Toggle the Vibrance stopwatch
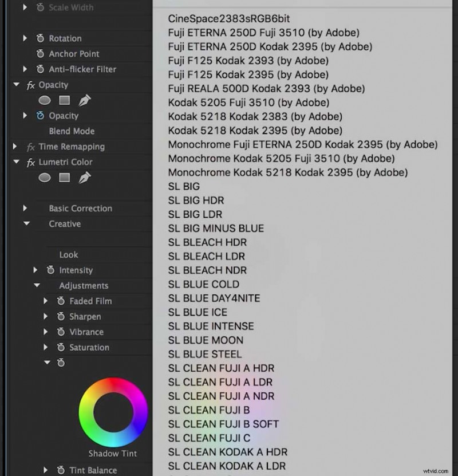458x476 pixels. coord(62,332)
